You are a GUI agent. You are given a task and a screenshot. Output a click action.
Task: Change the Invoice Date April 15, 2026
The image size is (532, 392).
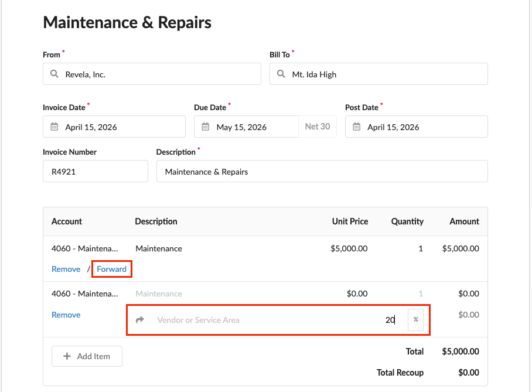[x=114, y=127]
